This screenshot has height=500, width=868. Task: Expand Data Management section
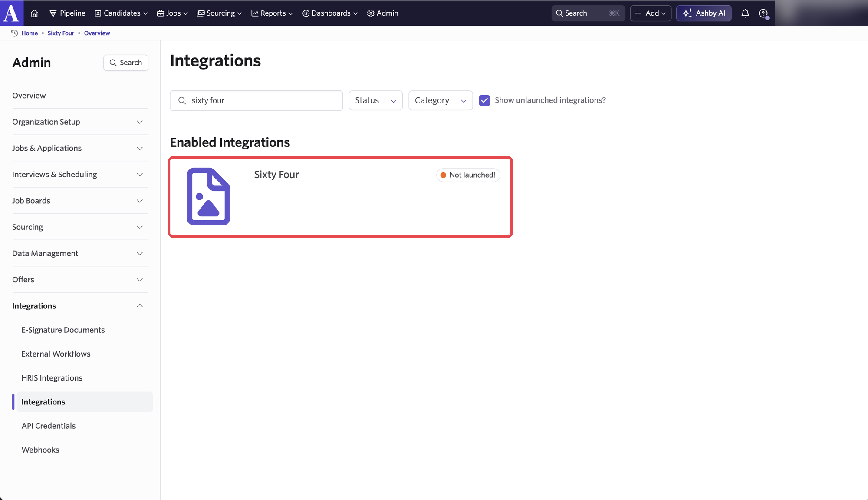(x=80, y=253)
